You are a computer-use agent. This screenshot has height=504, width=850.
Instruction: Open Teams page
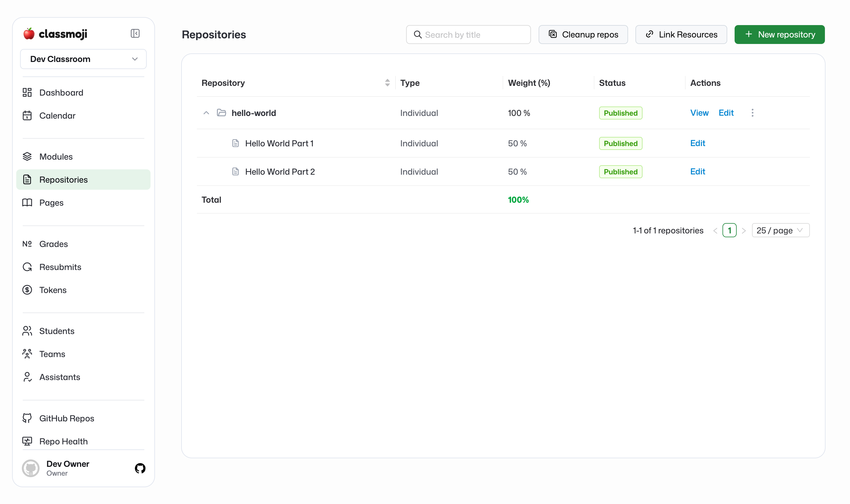pos(83,354)
